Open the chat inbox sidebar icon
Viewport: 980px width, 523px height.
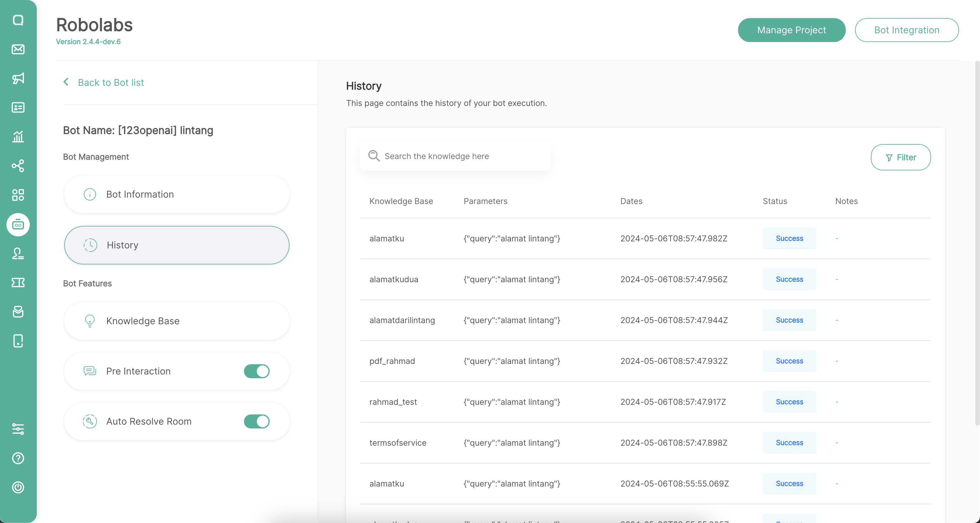[x=18, y=20]
